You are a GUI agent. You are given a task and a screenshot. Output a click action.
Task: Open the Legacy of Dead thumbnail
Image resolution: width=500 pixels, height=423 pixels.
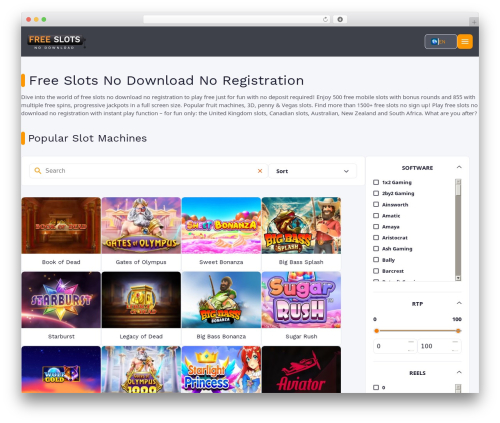(141, 300)
